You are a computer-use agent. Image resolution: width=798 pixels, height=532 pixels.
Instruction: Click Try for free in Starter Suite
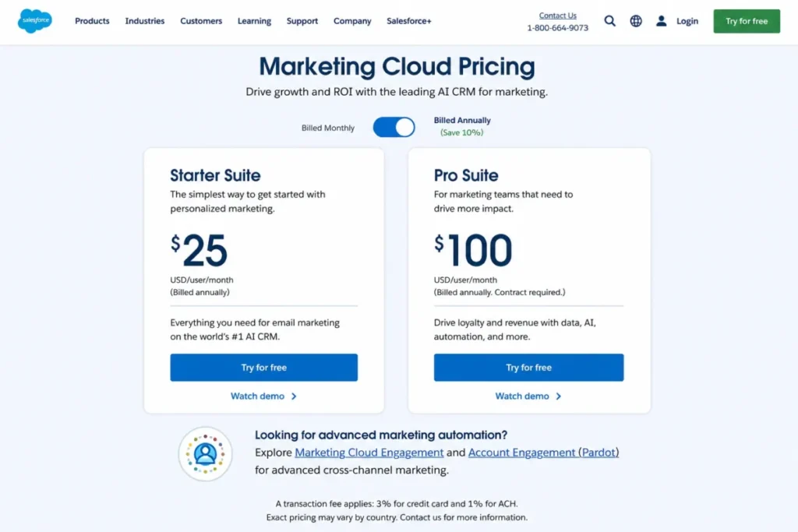click(x=263, y=367)
